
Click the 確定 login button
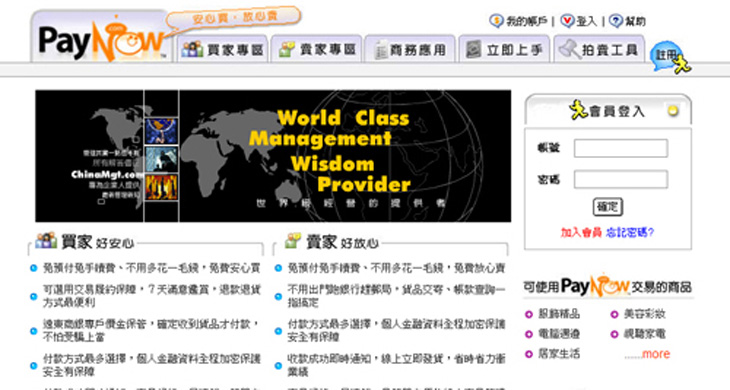tap(608, 207)
